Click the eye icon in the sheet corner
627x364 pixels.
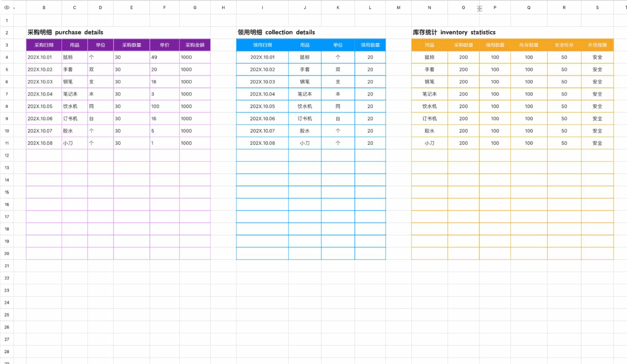tap(6, 8)
